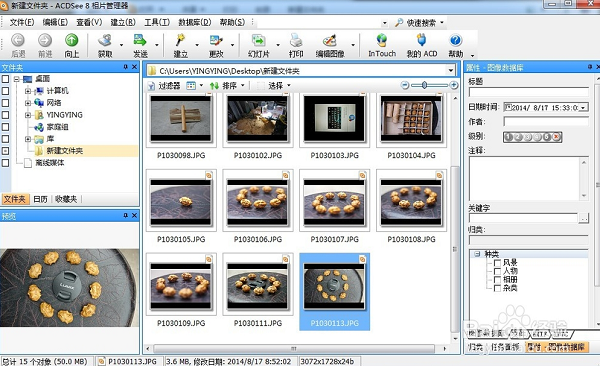The height and width of the screenshot is (366, 600).
Task: Open the View (查看) menu
Action: tap(89, 22)
